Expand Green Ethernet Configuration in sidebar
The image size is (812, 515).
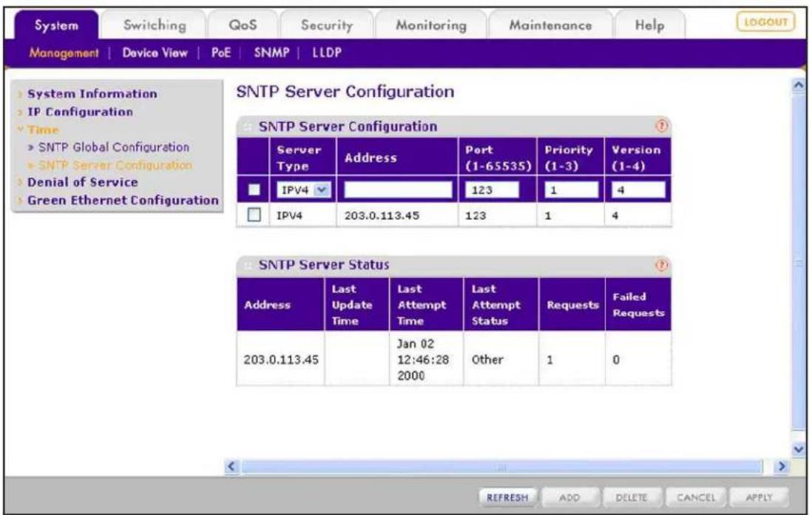[123, 200]
